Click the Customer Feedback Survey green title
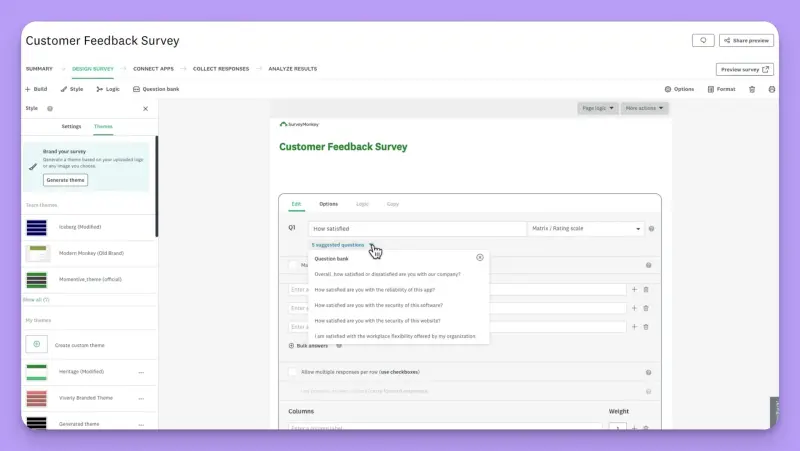The image size is (800, 451). pyautogui.click(x=343, y=147)
